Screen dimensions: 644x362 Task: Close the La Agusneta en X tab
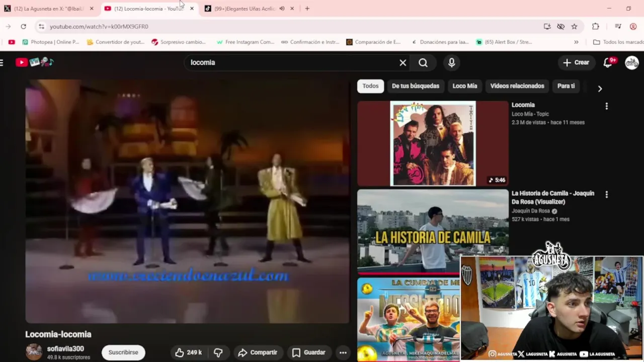coord(92,9)
